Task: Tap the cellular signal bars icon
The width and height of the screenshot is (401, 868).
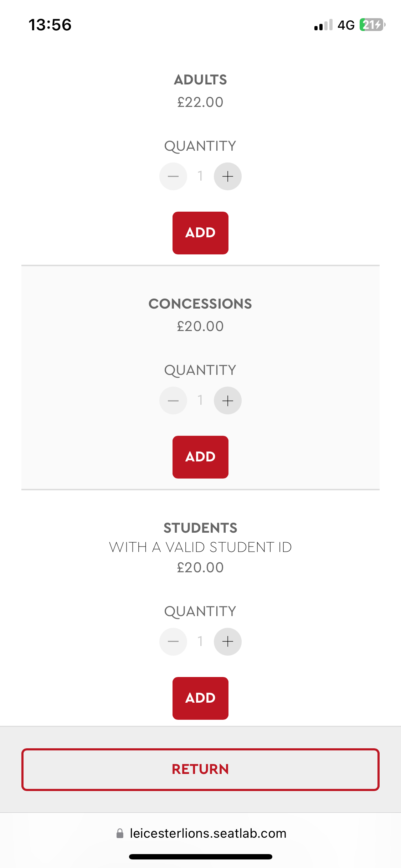Action: tap(323, 25)
